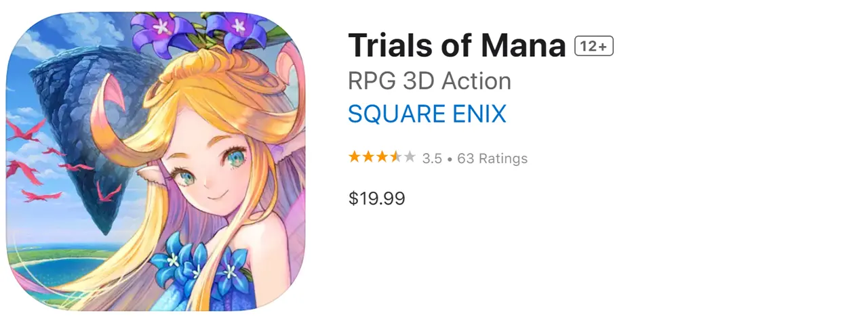Click the 3.5 rating score
Viewport: 868px width, 323px height.
tap(432, 158)
